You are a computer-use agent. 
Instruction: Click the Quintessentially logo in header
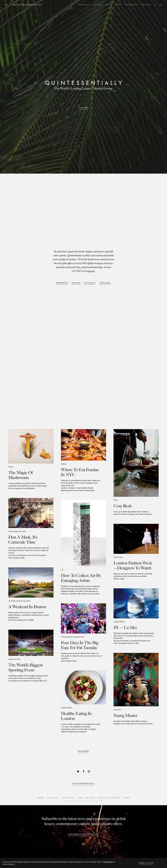pyautogui.click(x=28, y=5)
